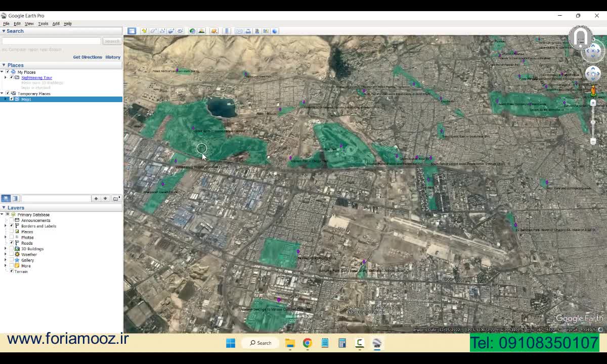This screenshot has width=607, height=364.
Task: Disable the Terrain layer checkbox
Action: [x=12, y=271]
